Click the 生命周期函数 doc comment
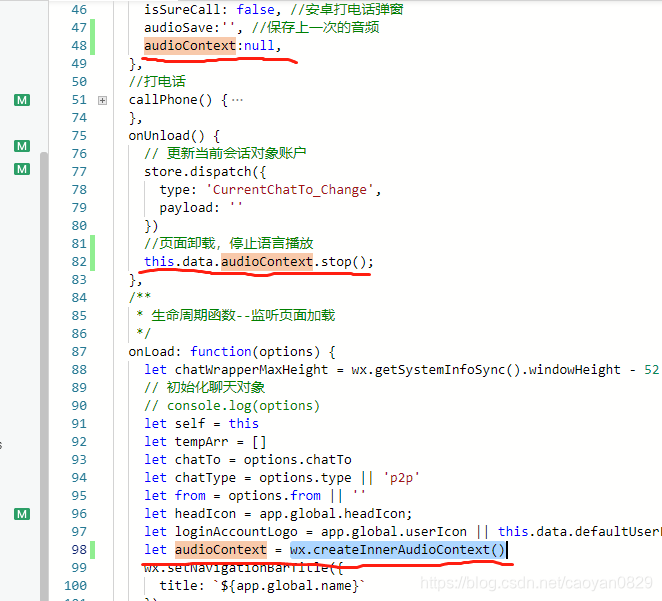662x601 pixels. (236, 316)
